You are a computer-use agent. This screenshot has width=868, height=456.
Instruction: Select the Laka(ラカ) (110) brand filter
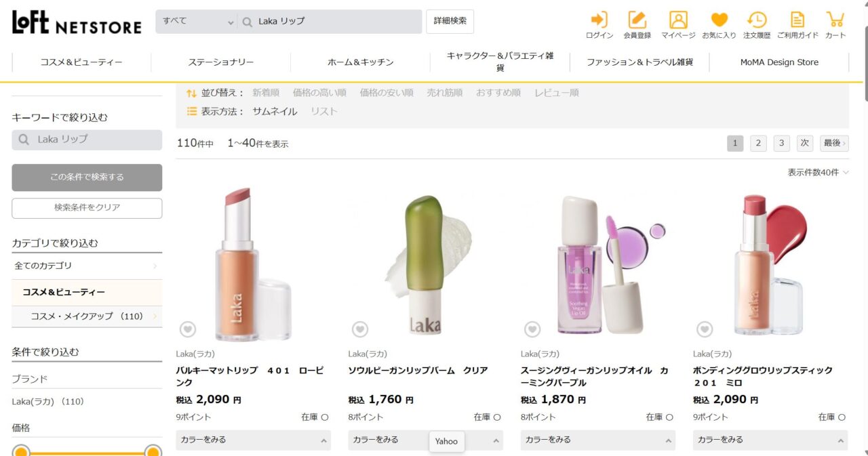pos(47,402)
